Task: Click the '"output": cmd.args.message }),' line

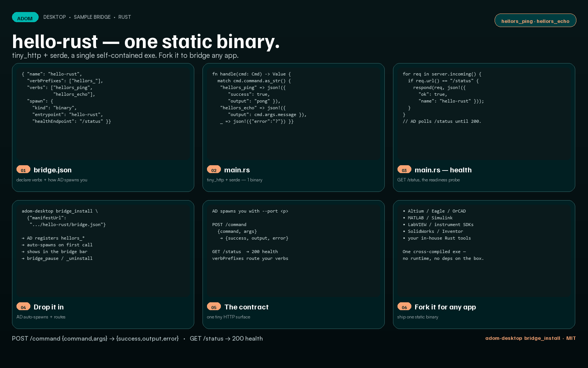Action: (267, 115)
